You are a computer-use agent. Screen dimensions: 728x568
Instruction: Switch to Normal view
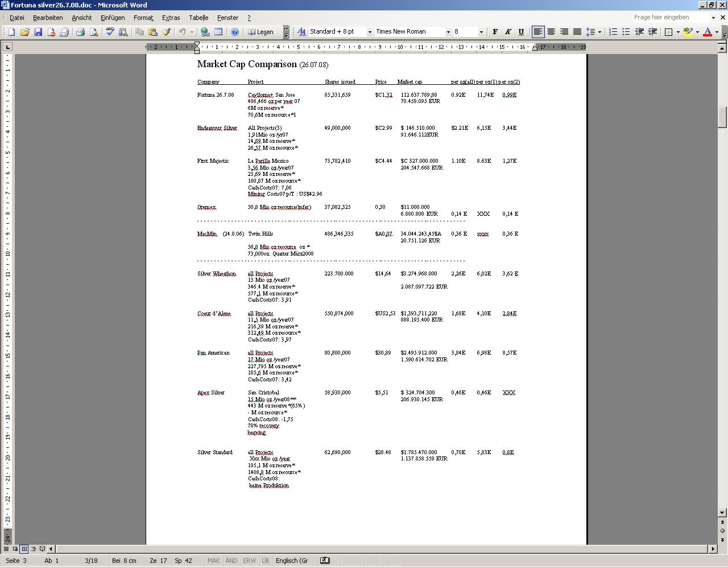tap(6, 549)
